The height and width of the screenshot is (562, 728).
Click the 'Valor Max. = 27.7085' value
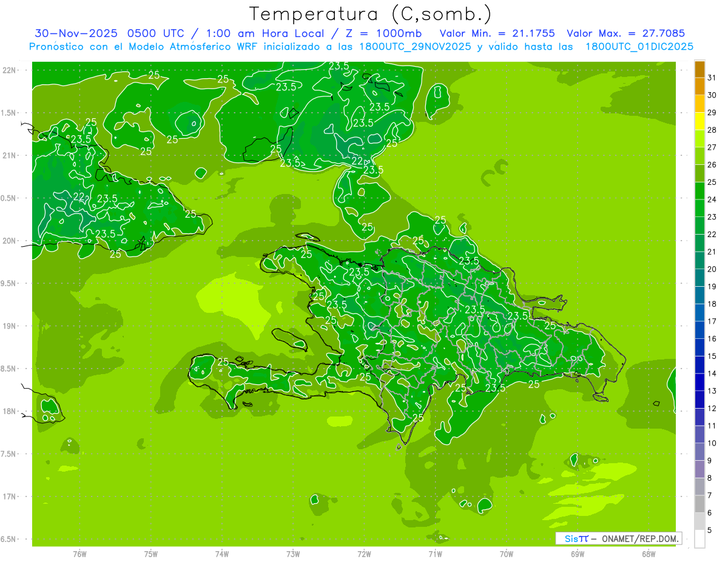(x=625, y=33)
